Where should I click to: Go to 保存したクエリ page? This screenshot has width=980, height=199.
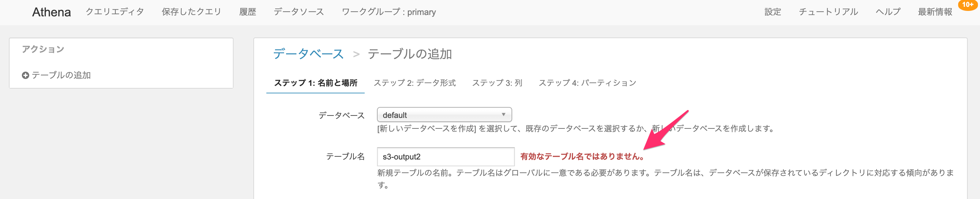point(191,12)
